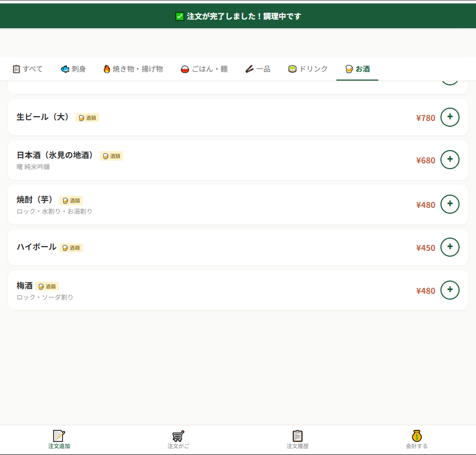Add ハイボール to the order
476x455 pixels.
(449, 247)
